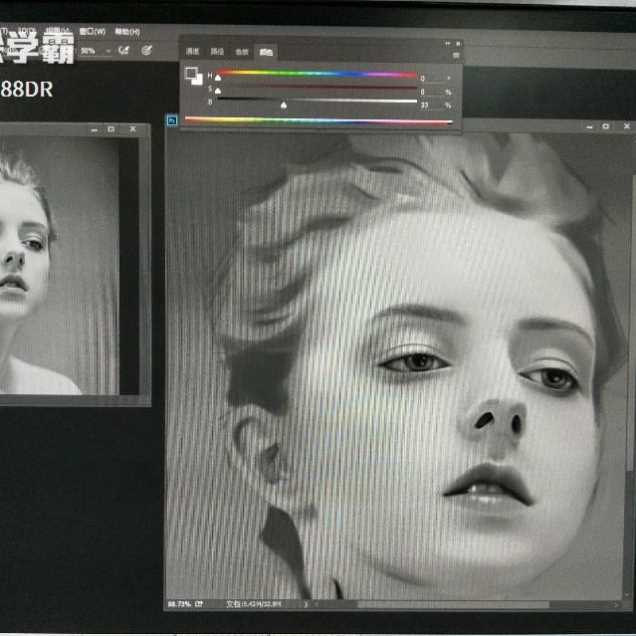
Task: Open the 帮助(H) Help menu
Action: (x=127, y=32)
